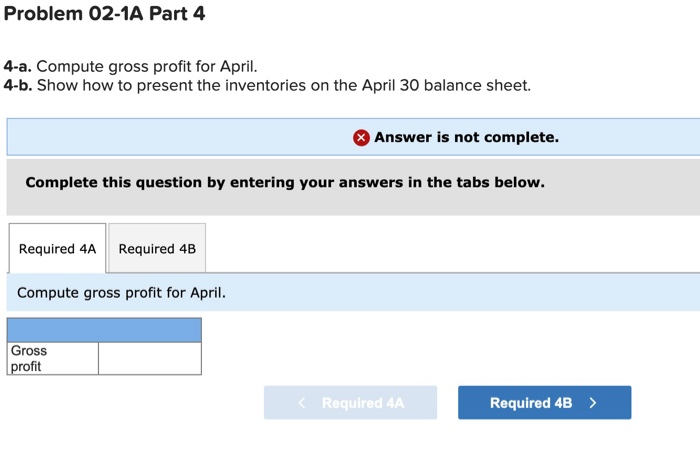Image resolution: width=700 pixels, height=467 pixels.
Task: Click the 4-b balance sheet requirement line
Action: coord(267,85)
